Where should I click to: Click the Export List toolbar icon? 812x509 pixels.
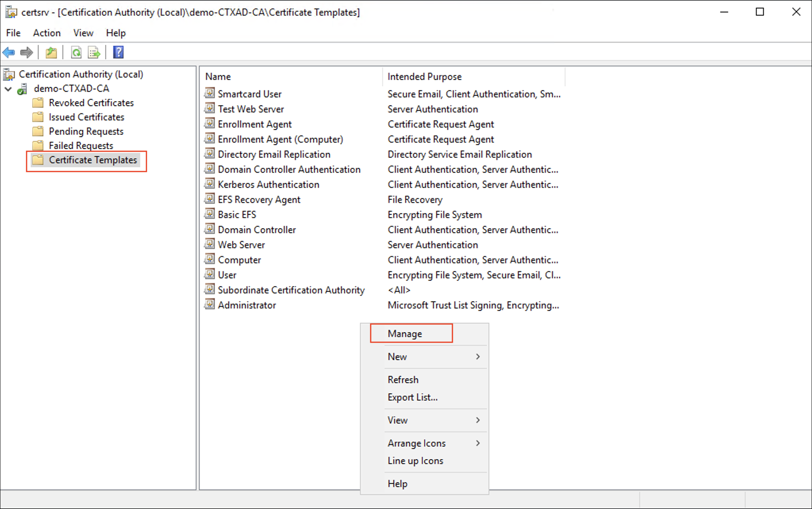pos(94,52)
